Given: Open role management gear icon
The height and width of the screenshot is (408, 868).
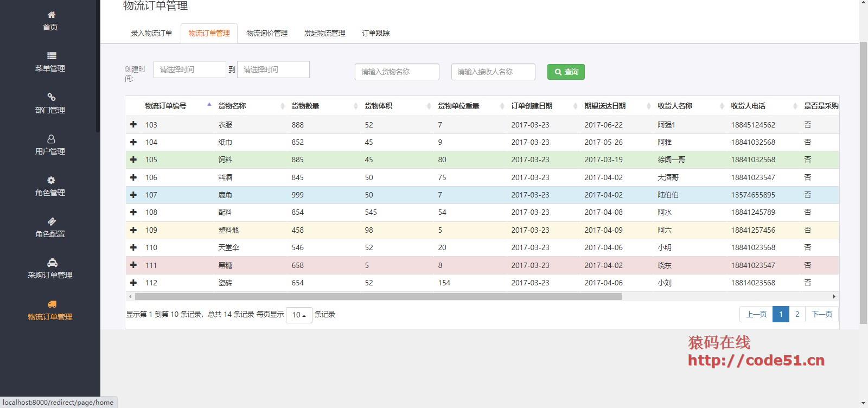Looking at the screenshot, I should (x=51, y=180).
